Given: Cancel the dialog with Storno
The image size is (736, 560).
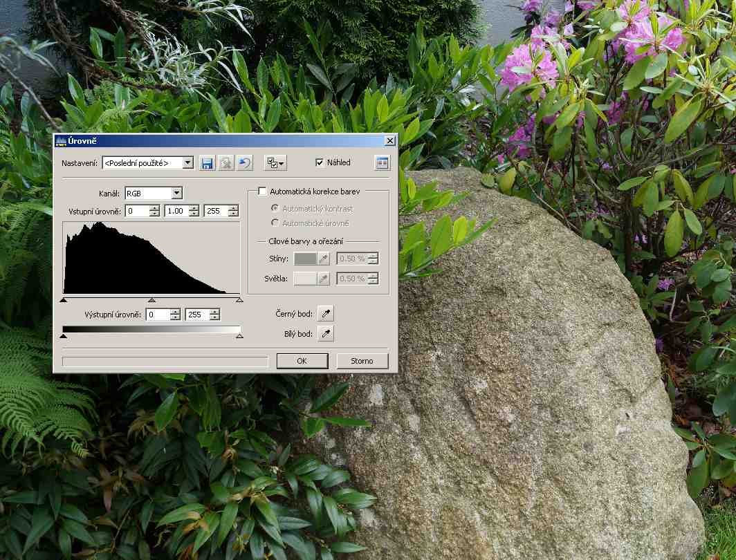Looking at the screenshot, I should tap(362, 361).
